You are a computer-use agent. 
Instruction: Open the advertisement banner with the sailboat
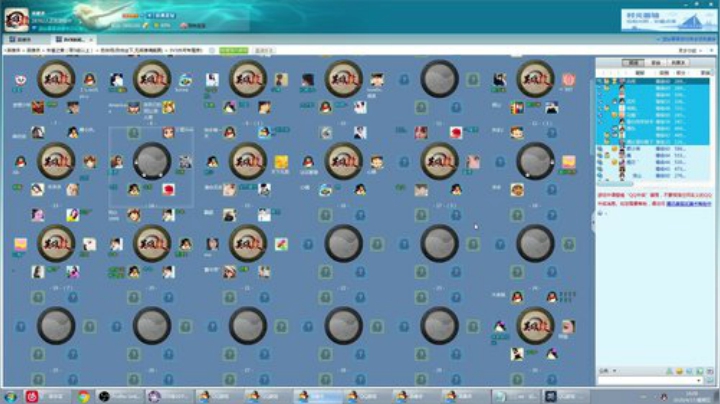coord(669,21)
